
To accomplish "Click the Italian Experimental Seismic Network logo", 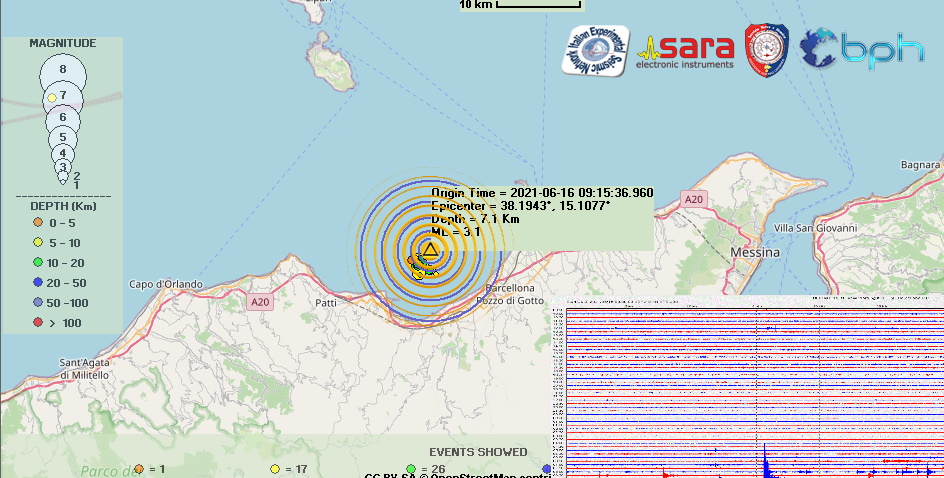I will [x=595, y=51].
